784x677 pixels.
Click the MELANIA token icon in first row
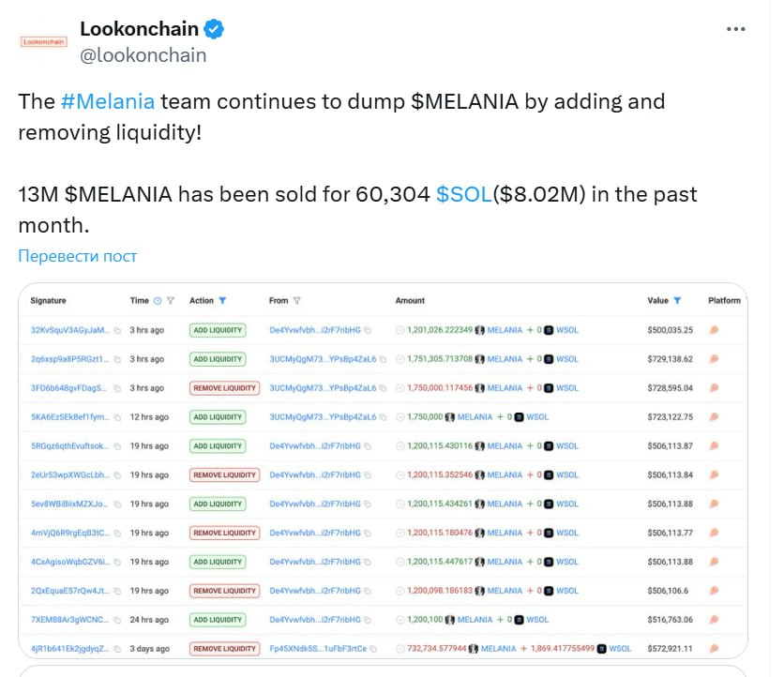[x=480, y=330]
